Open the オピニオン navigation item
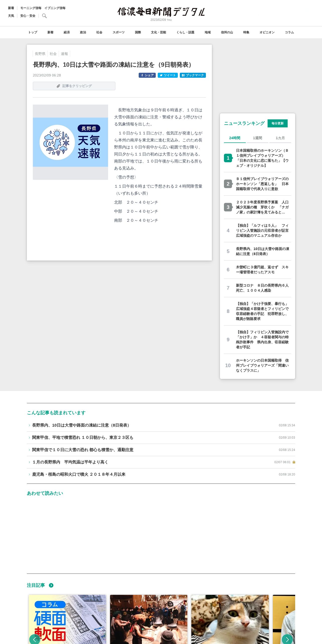 click(267, 32)
